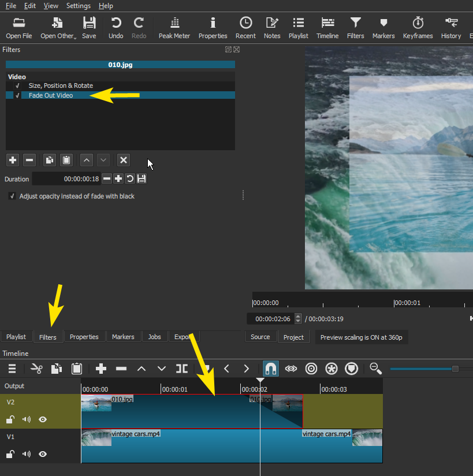Open the Notes panel

tap(272, 28)
